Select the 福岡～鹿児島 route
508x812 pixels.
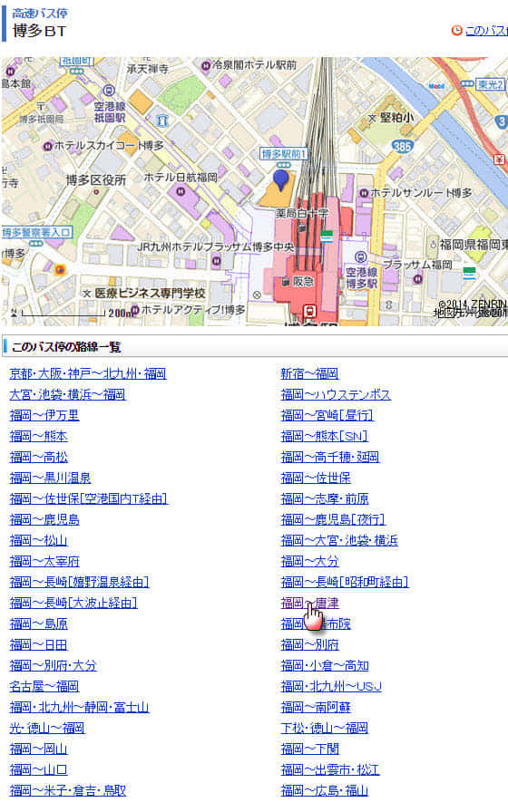pyautogui.click(x=44, y=519)
